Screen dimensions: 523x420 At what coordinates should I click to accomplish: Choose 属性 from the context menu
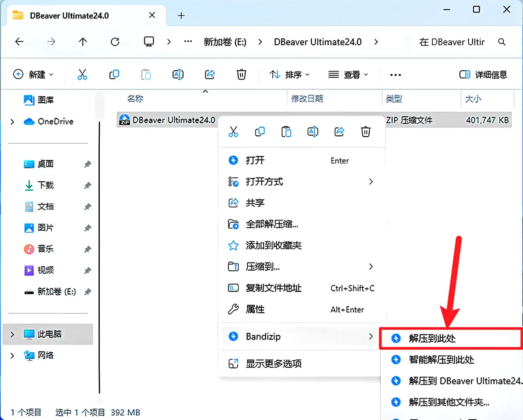coord(302,309)
